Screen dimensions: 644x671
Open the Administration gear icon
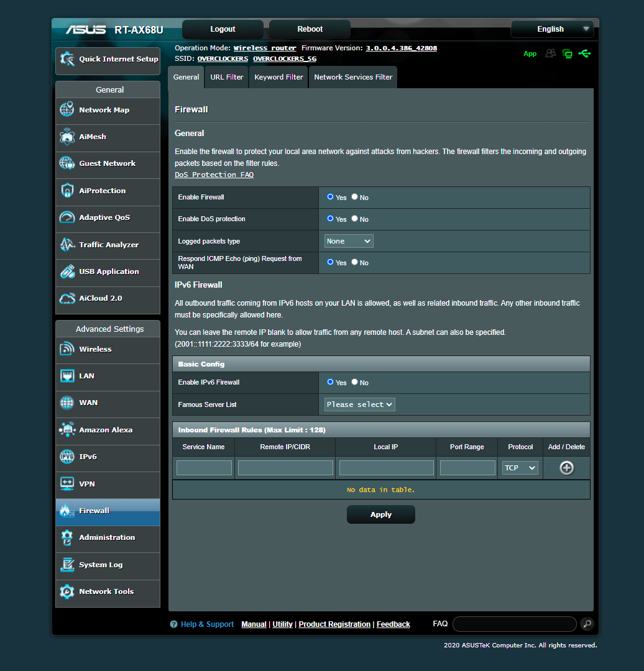[67, 537]
